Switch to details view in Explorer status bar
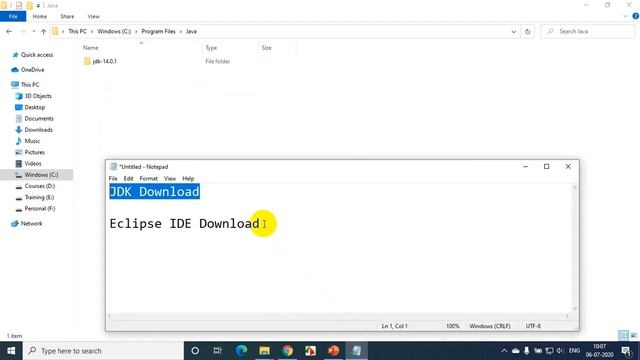The width and height of the screenshot is (640, 360). (623, 336)
